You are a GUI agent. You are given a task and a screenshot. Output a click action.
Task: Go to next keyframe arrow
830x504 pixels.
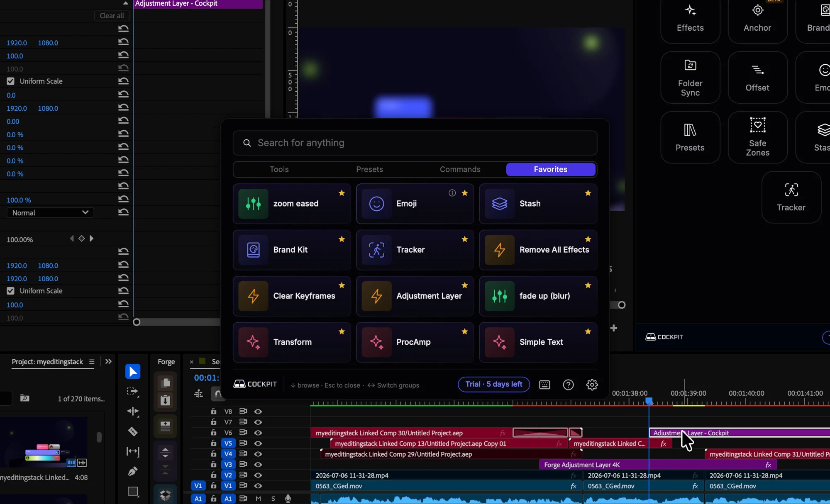(x=92, y=239)
